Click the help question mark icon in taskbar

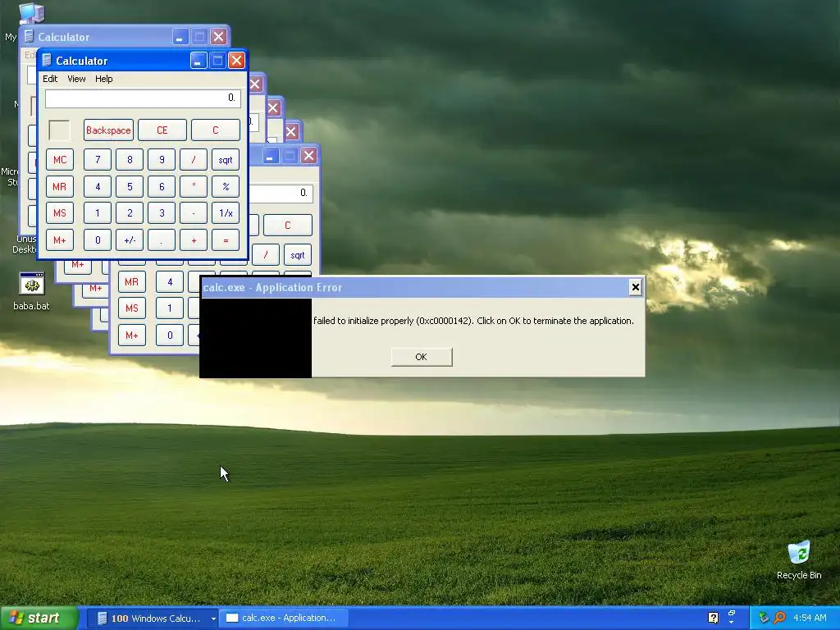click(x=713, y=618)
